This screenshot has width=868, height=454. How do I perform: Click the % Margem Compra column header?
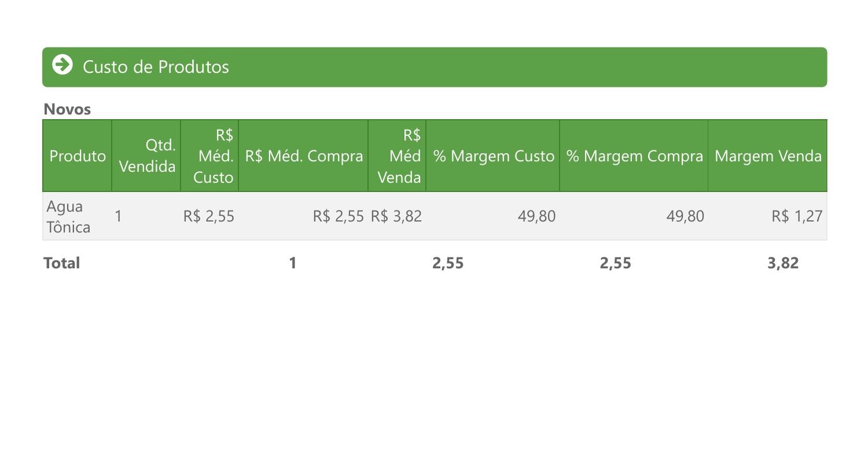[634, 156]
